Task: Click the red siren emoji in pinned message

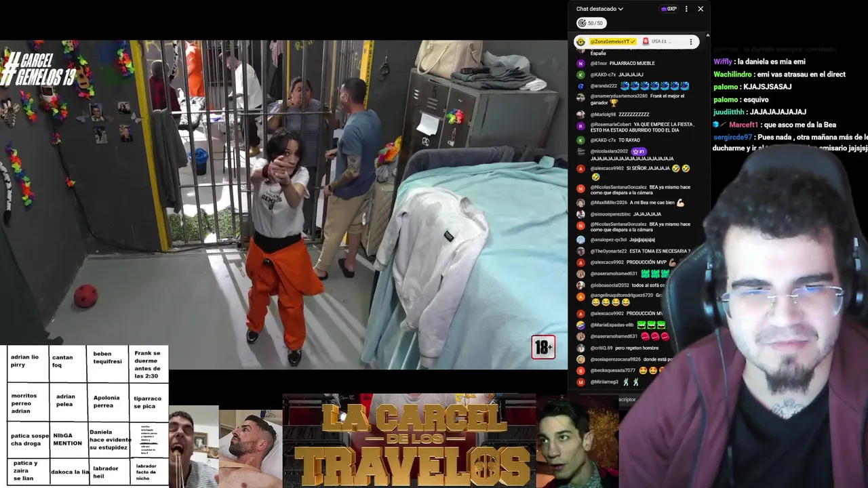Action: (646, 42)
